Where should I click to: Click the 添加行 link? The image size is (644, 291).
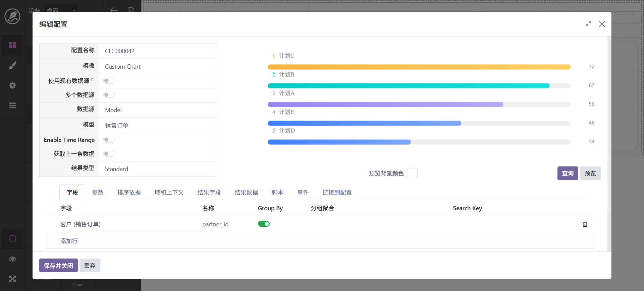pyautogui.click(x=69, y=241)
